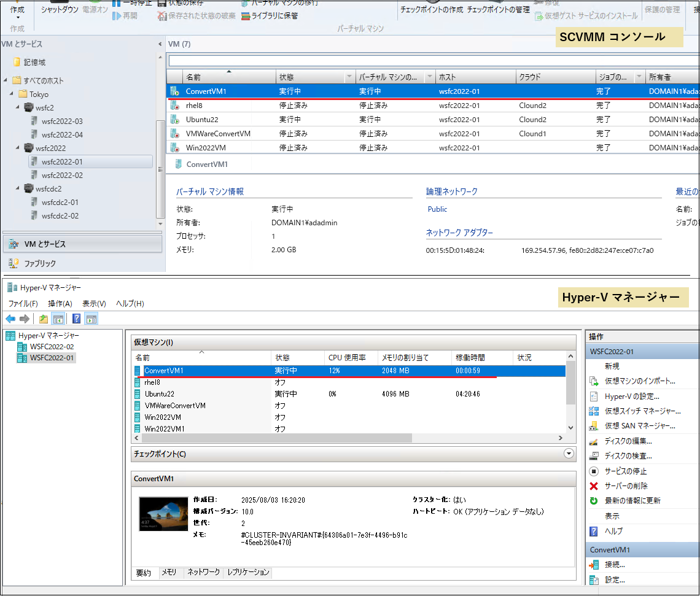Click 表示 in the Hyper-V actions pane

point(612,516)
